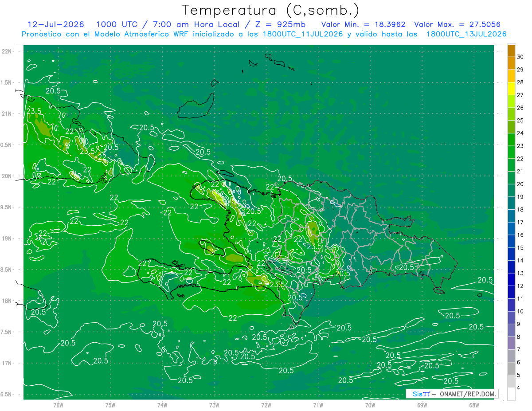Click the yellow colorbar swatch between 27 and 28
Screen dimensions: 532x411
(x=511, y=89)
